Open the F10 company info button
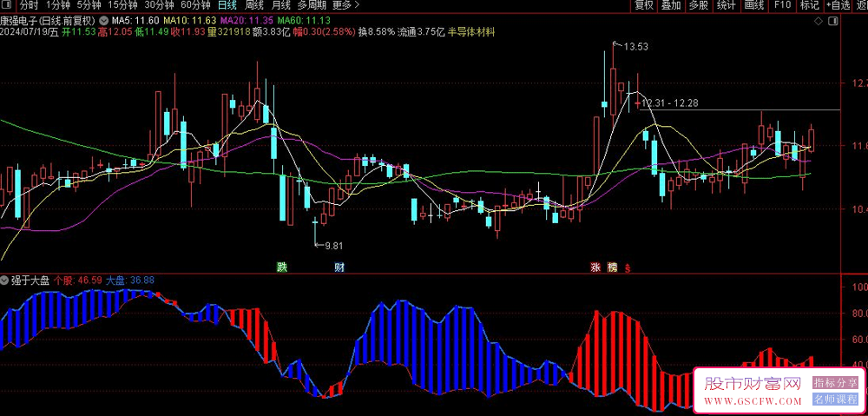The image size is (868, 416). point(782,5)
